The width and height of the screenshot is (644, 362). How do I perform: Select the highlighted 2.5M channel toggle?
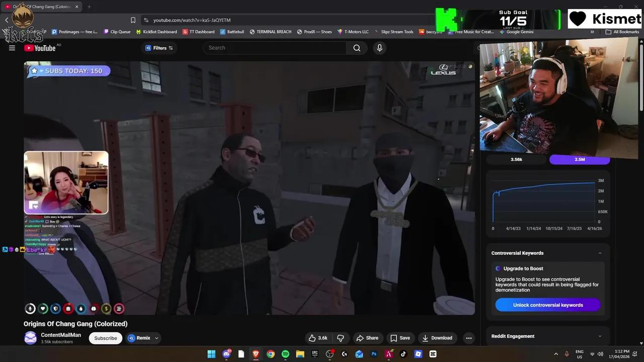point(580,159)
